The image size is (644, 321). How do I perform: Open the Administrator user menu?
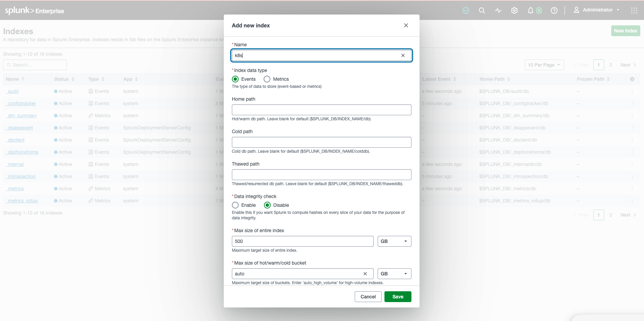tap(596, 10)
